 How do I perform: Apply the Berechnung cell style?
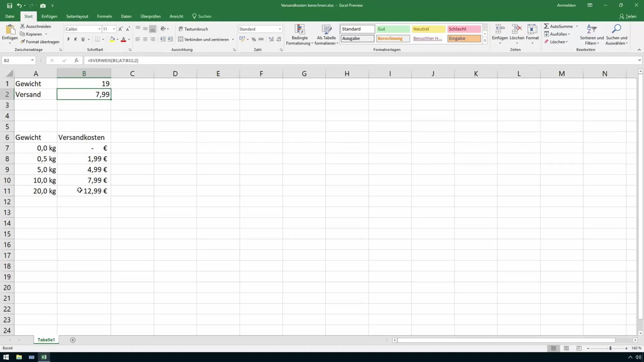tap(393, 39)
